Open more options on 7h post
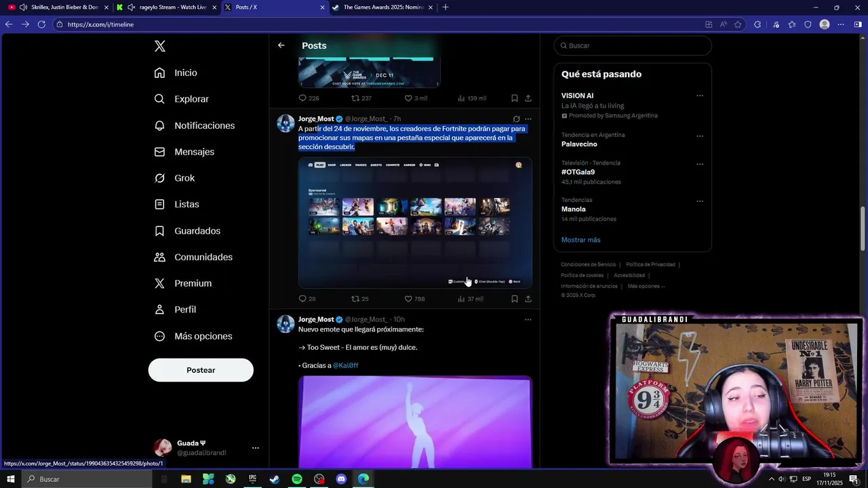The image size is (868, 488). (x=528, y=119)
